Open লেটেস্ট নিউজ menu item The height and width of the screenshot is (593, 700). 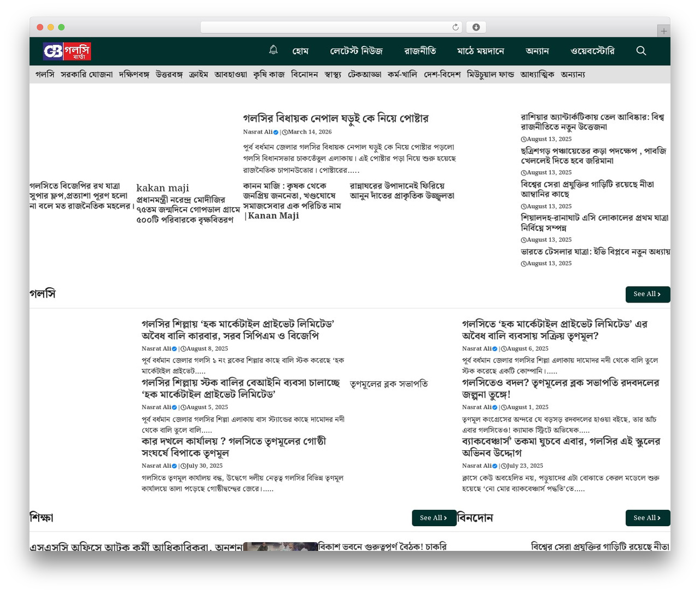[x=356, y=51]
